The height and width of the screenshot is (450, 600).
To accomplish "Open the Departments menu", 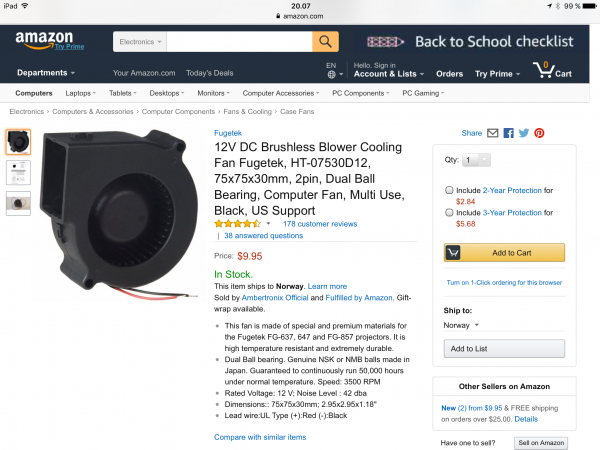I will tap(45, 73).
